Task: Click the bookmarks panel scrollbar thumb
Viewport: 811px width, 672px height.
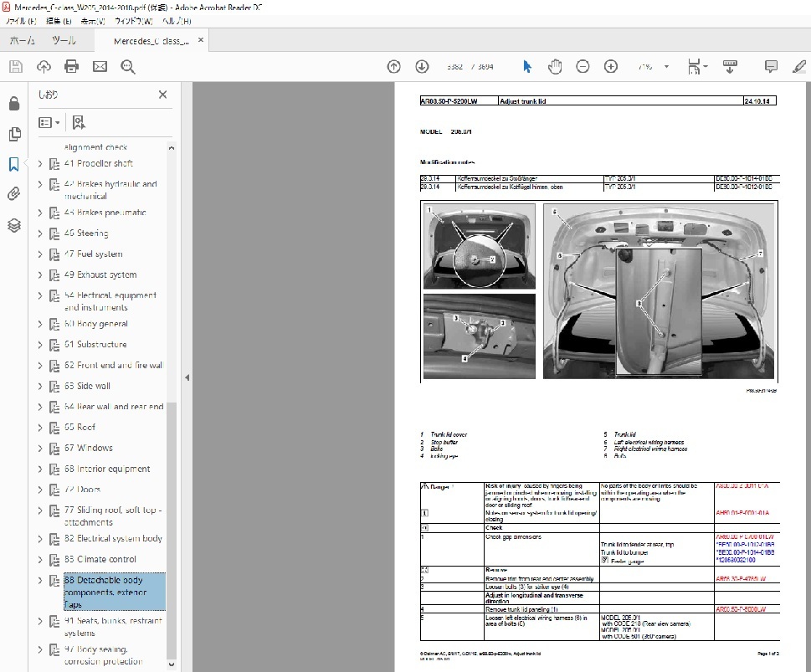Action: click(172, 531)
